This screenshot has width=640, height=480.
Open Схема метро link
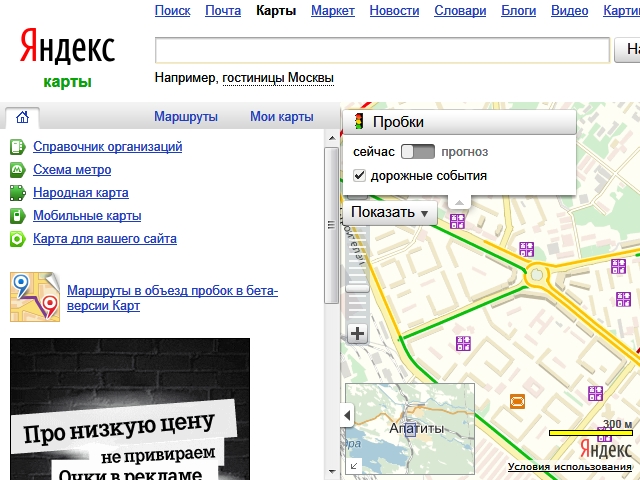tap(72, 169)
